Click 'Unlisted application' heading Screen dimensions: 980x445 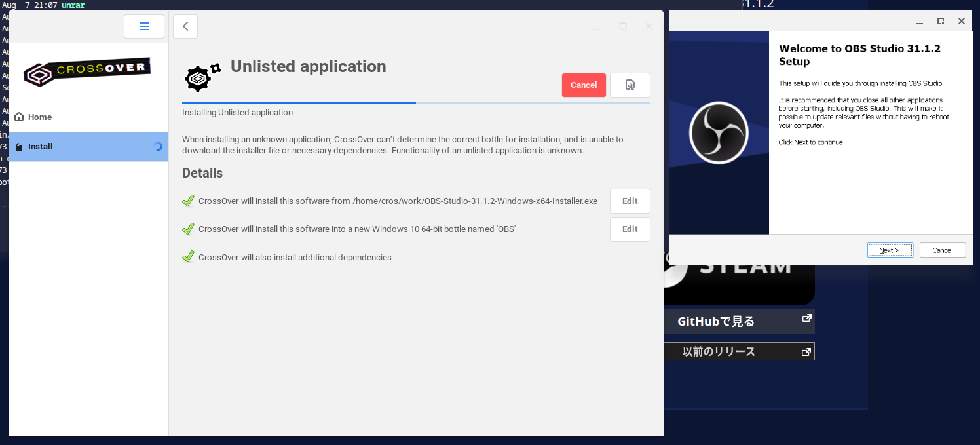(309, 67)
